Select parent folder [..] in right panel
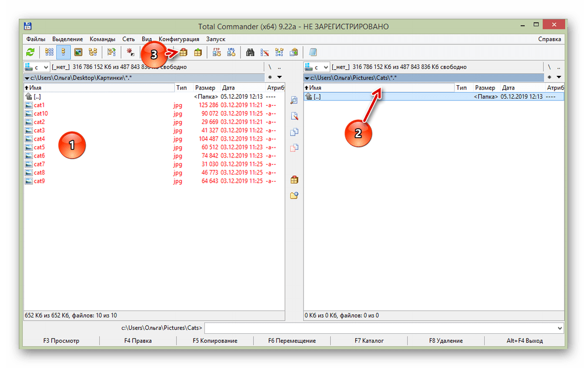 point(434,96)
